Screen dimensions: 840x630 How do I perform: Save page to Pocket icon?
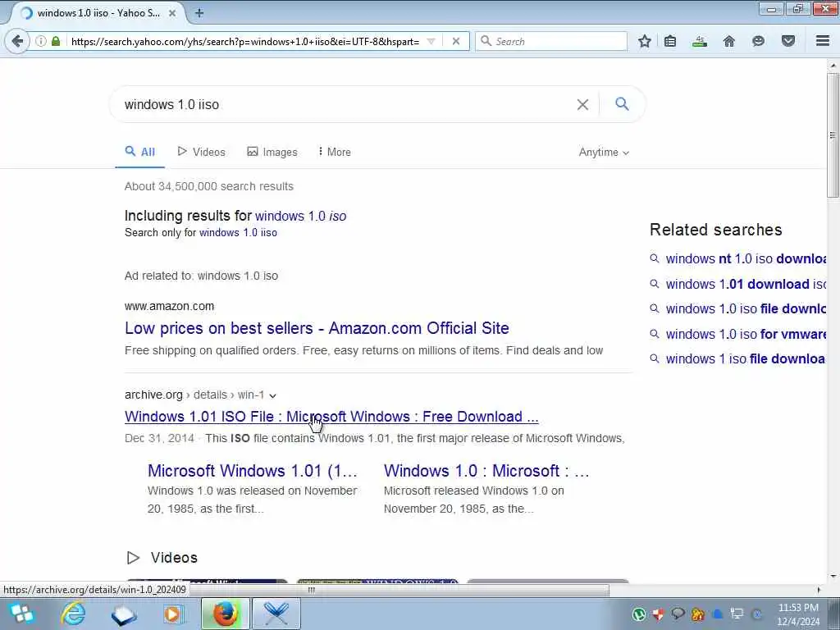(x=788, y=41)
